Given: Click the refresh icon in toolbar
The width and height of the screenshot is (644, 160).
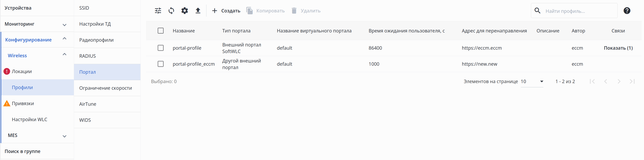Looking at the screenshot, I should coord(171,11).
